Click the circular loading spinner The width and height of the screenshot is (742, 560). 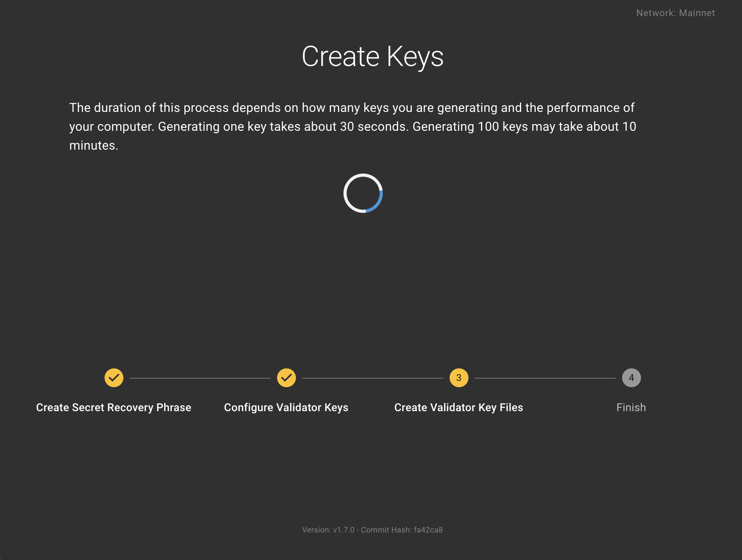pyautogui.click(x=363, y=193)
